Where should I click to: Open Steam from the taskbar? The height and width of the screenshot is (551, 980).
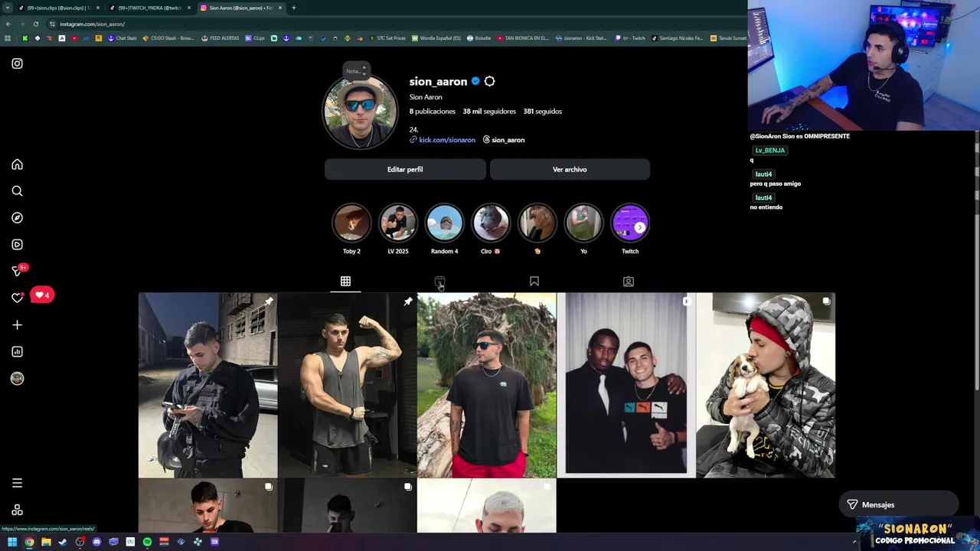pos(63,542)
